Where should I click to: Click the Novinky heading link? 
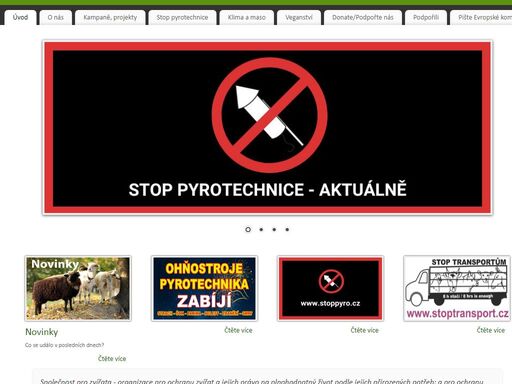point(42,332)
